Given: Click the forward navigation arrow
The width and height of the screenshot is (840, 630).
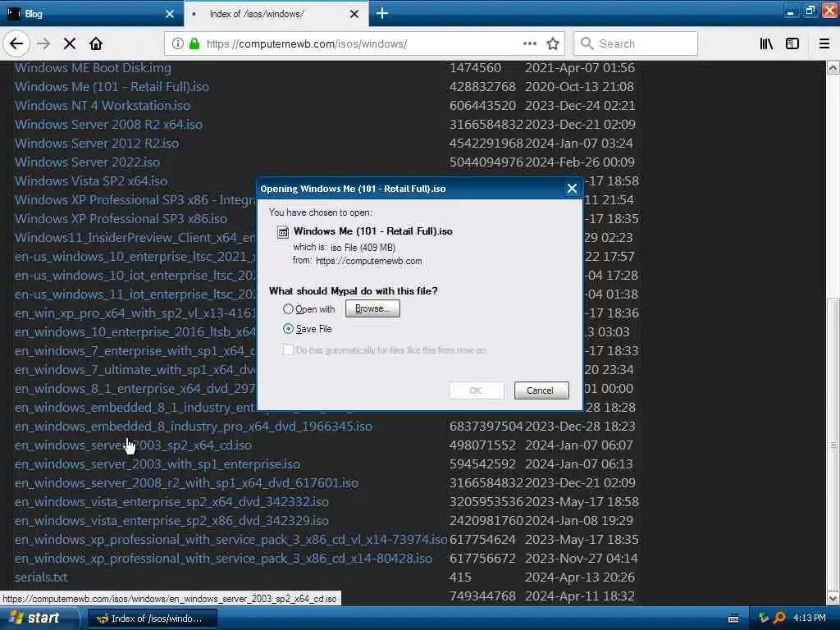Looking at the screenshot, I should (x=43, y=43).
